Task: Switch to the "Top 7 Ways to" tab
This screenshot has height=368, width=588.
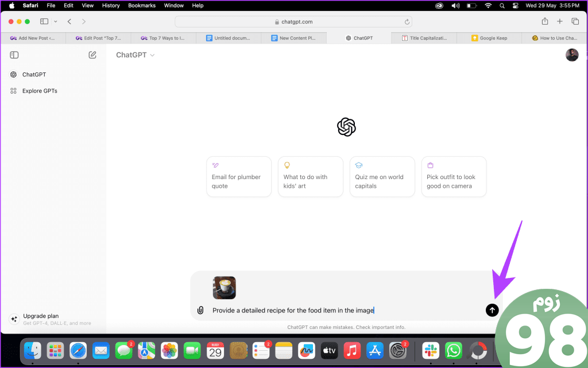Action: click(163, 38)
